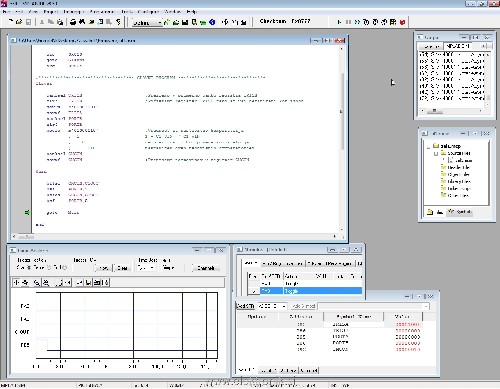Collapse the salu.mcp project tree root
500x389 pixels.
point(429,146)
